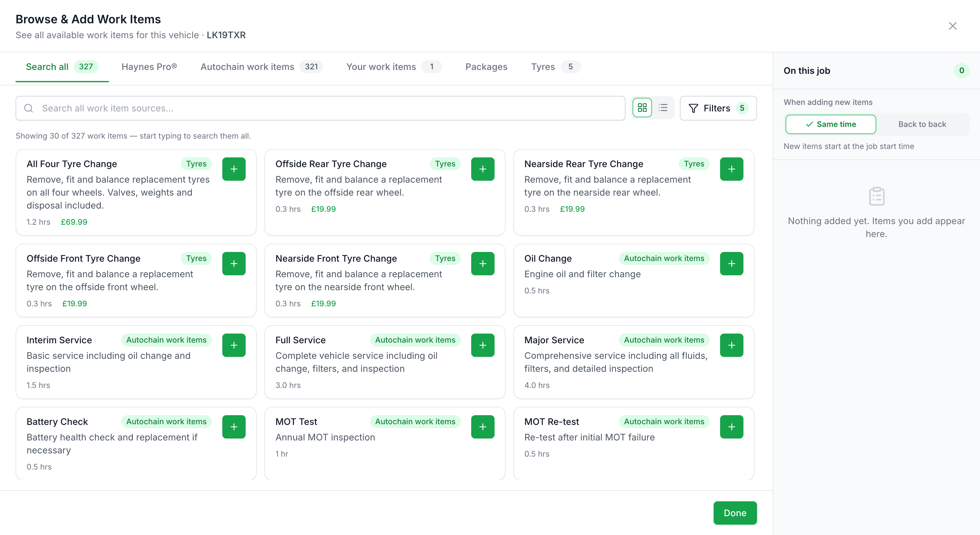Click the £69.99 price

pyautogui.click(x=74, y=222)
